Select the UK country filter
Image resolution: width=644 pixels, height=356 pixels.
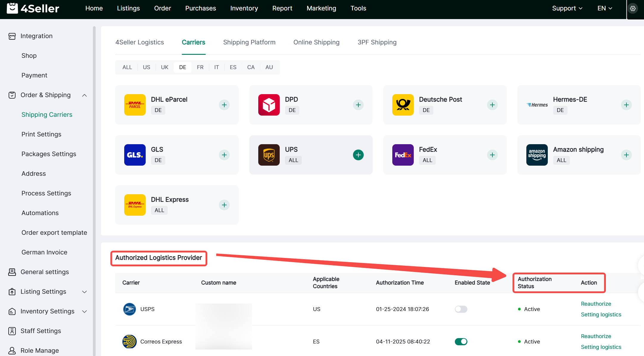(x=164, y=67)
